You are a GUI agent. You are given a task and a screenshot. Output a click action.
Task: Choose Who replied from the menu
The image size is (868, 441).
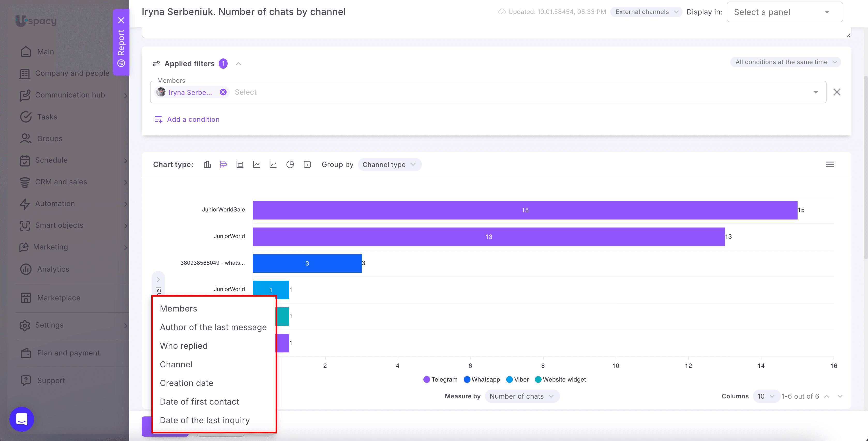pos(184,346)
